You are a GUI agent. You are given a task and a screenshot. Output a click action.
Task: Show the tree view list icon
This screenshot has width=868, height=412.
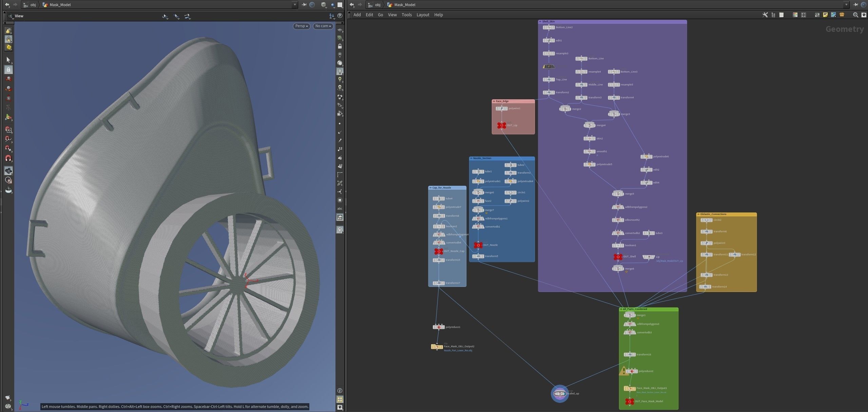[x=773, y=15]
